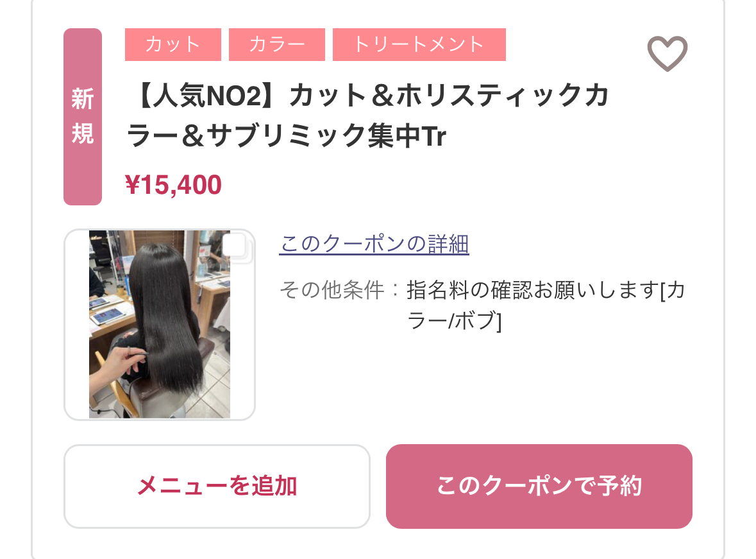The width and height of the screenshot is (756, 559).
Task: Click the このクーポンで予約 button
Action: 539,486
